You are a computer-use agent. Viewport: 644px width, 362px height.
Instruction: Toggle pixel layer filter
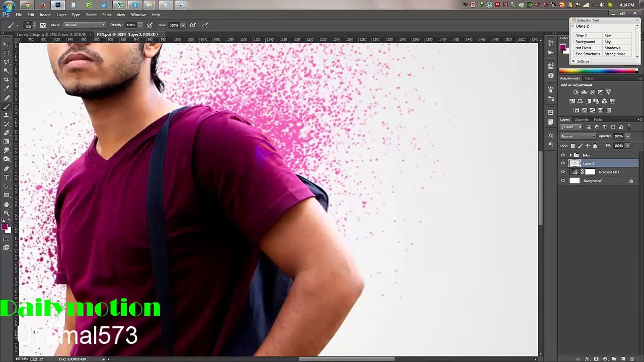coord(589,127)
